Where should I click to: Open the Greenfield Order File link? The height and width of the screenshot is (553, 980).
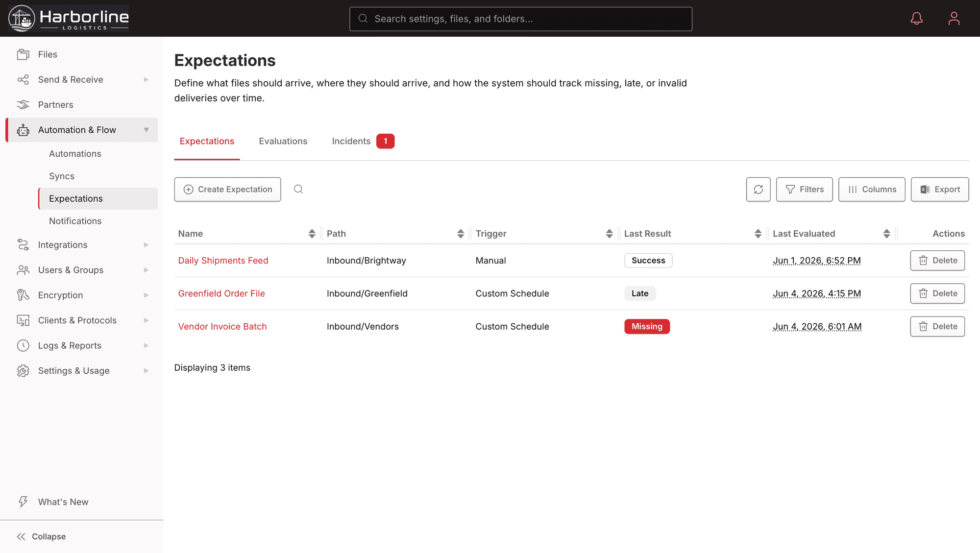point(221,293)
